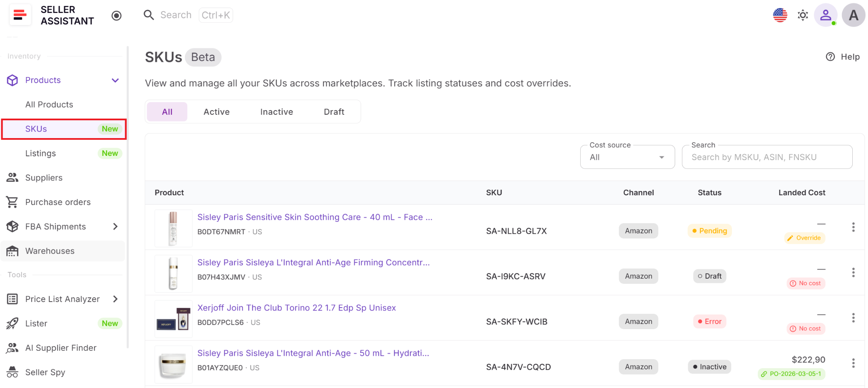Open row menu for SA-SKFY-WCIB
This screenshot has height=388, width=868.
point(853,318)
